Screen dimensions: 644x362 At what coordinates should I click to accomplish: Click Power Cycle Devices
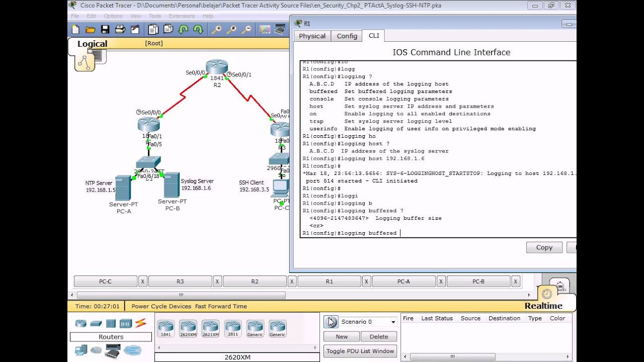pos(162,306)
